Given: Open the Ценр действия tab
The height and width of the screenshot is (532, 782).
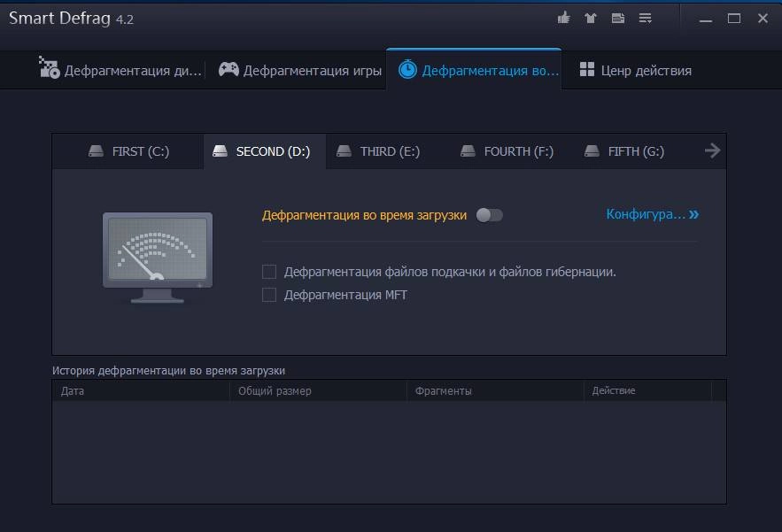Looking at the screenshot, I should (635, 70).
